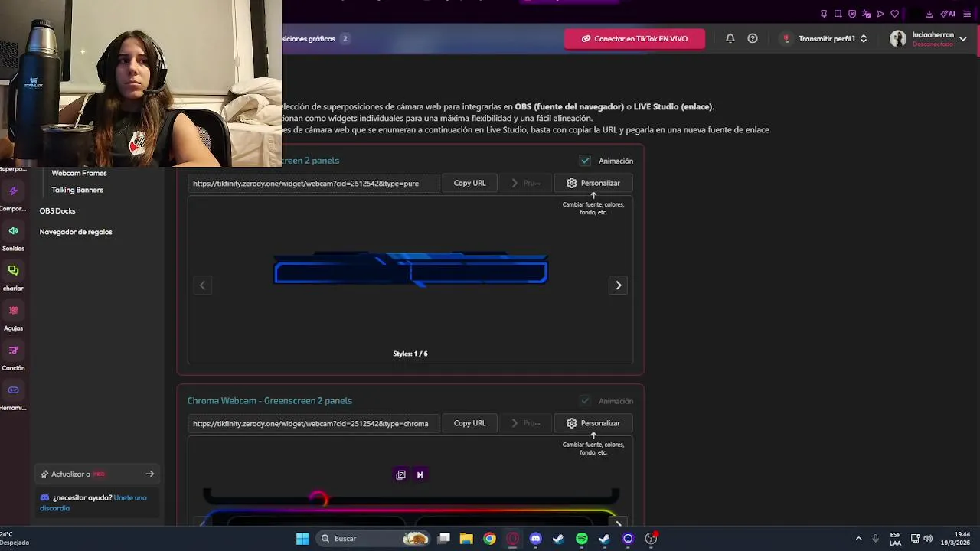Click the taskbar volume icon

point(928,539)
